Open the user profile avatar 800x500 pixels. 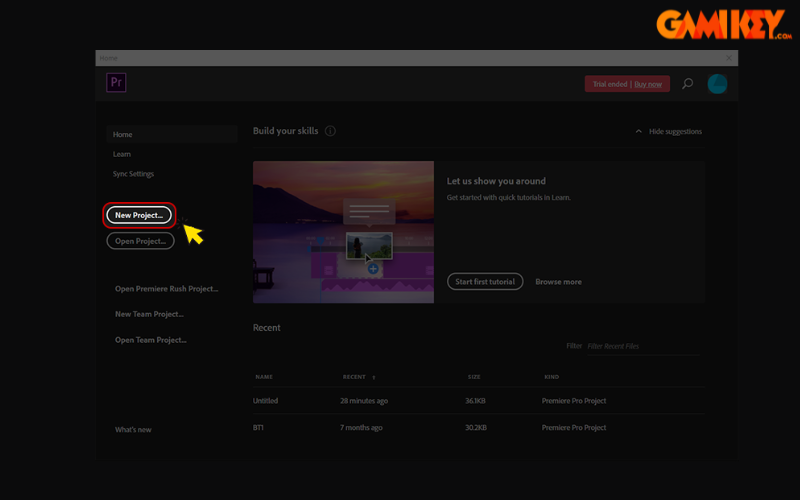pyautogui.click(x=717, y=84)
